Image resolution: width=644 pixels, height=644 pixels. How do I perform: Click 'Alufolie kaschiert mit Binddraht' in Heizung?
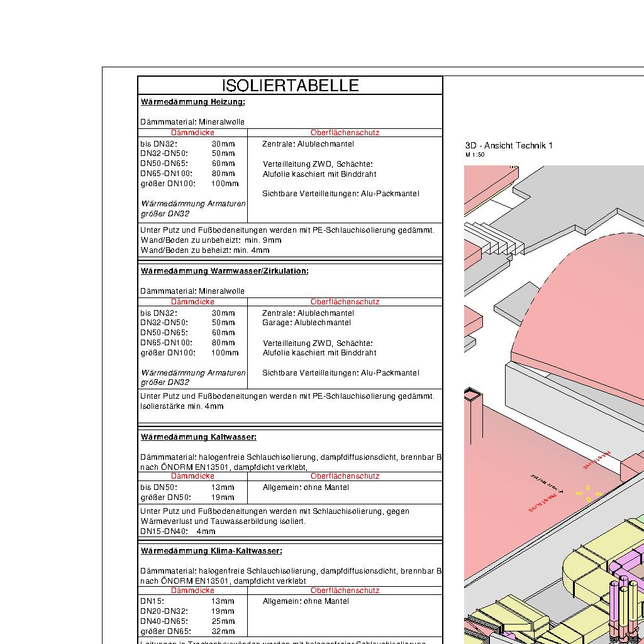pyautogui.click(x=319, y=174)
